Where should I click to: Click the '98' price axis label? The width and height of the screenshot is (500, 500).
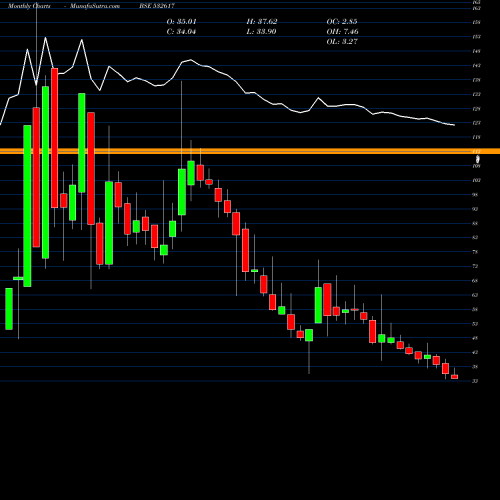click(475, 195)
